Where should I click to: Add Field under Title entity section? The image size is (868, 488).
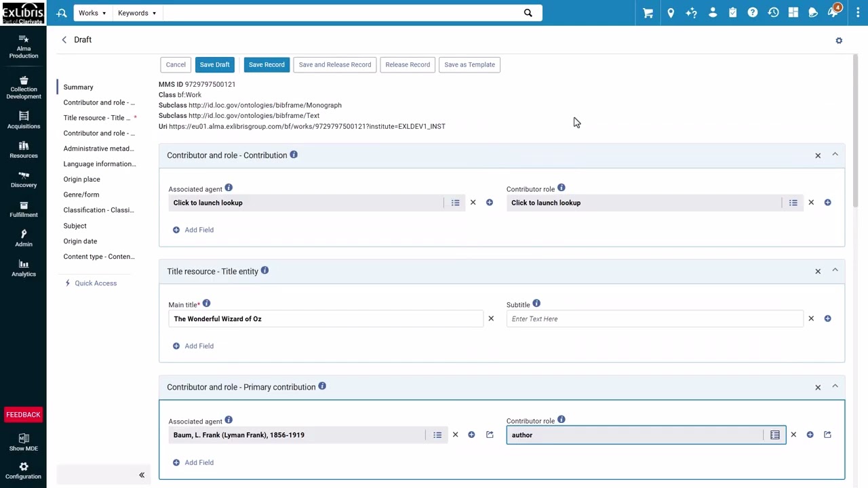[193, 346]
